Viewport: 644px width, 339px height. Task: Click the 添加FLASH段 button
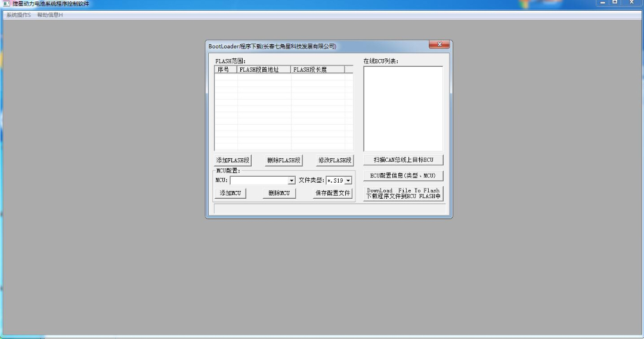(233, 161)
